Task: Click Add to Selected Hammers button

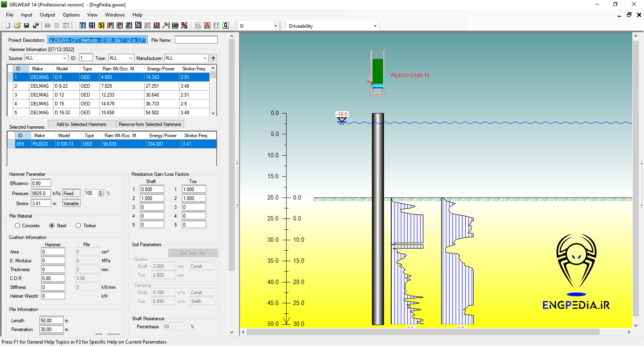Action: (81, 124)
